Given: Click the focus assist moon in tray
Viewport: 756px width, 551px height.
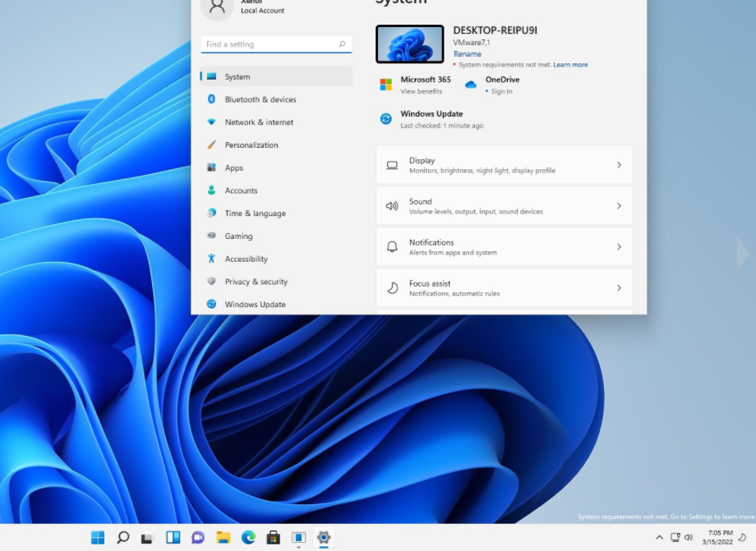Looking at the screenshot, I should click(x=743, y=538).
